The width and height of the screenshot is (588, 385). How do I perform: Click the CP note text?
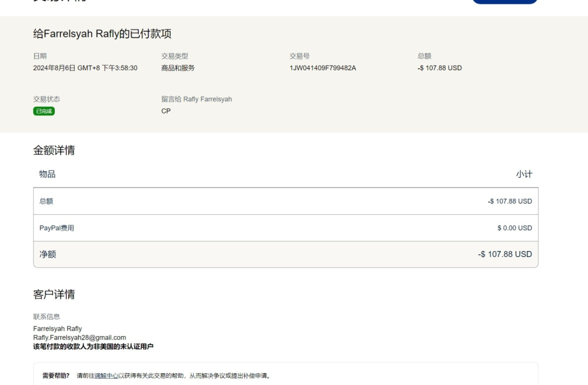tap(166, 111)
